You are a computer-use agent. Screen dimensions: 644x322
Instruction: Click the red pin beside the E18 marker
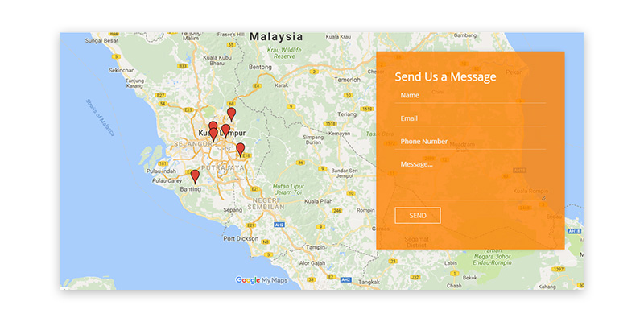pos(240,150)
